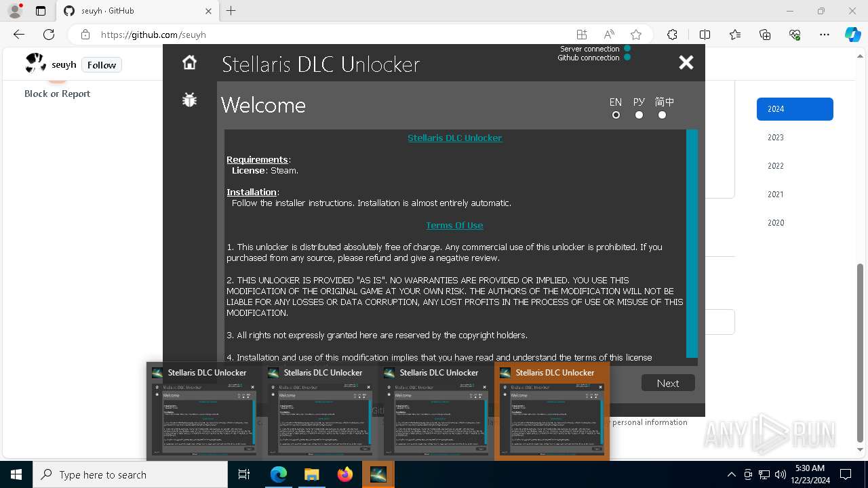This screenshot has height=488, width=868.
Task: Go back in the Edge browser
Action: (x=19, y=35)
